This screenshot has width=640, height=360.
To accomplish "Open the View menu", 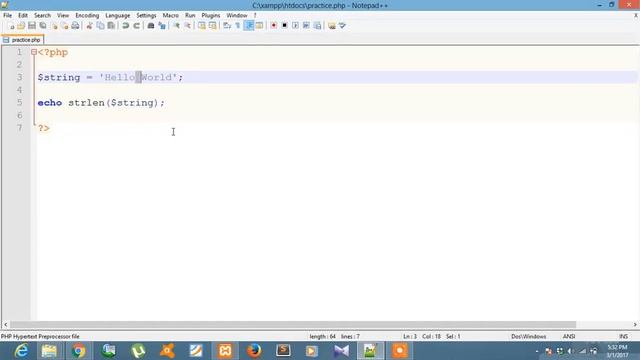I will (63, 15).
